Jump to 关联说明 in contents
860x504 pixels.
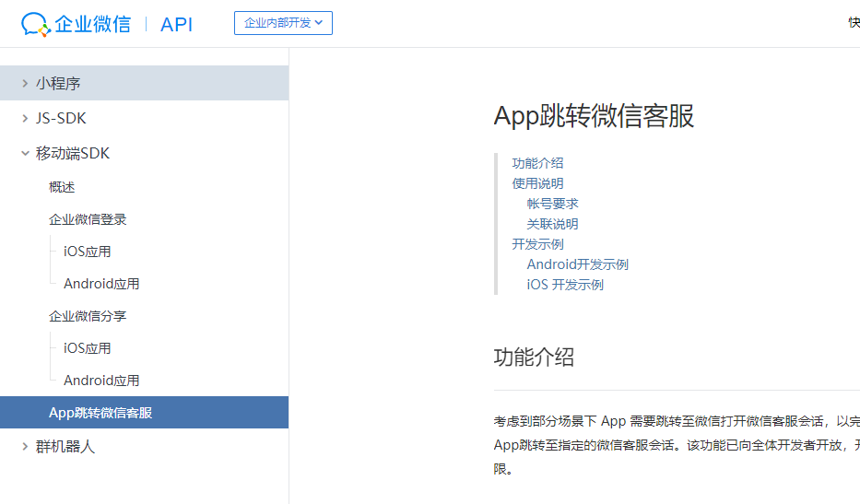[x=552, y=224]
